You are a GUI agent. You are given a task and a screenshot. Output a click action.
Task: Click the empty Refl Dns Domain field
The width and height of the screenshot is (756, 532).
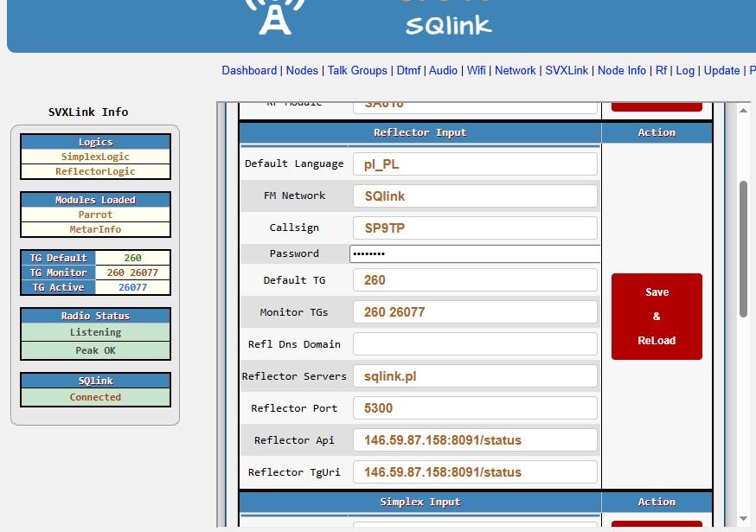tap(475, 344)
